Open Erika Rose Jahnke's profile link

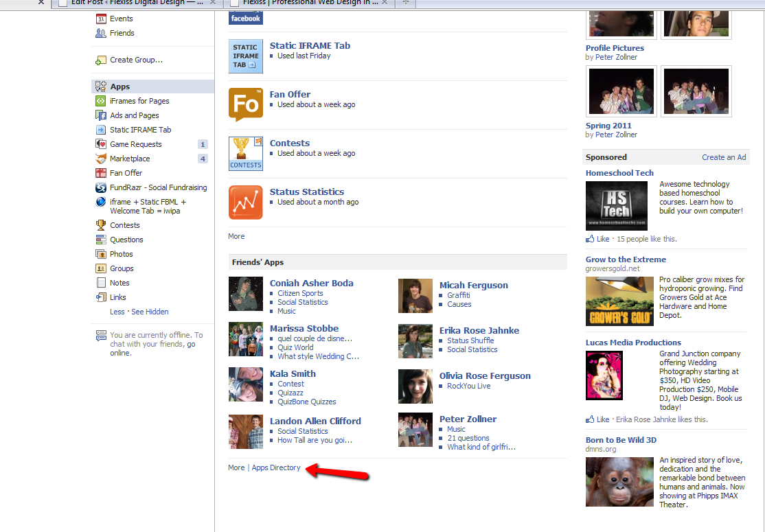pos(479,331)
